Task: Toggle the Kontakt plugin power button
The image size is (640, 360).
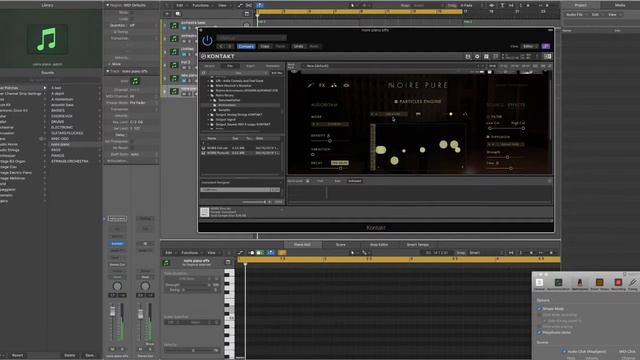Action: [207, 40]
